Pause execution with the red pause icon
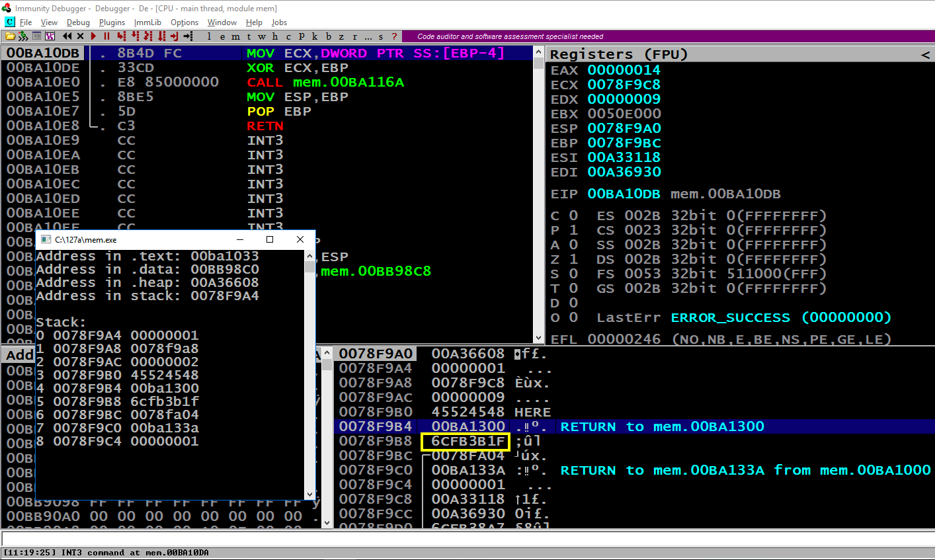Screen dimensions: 935x560 (106, 36)
